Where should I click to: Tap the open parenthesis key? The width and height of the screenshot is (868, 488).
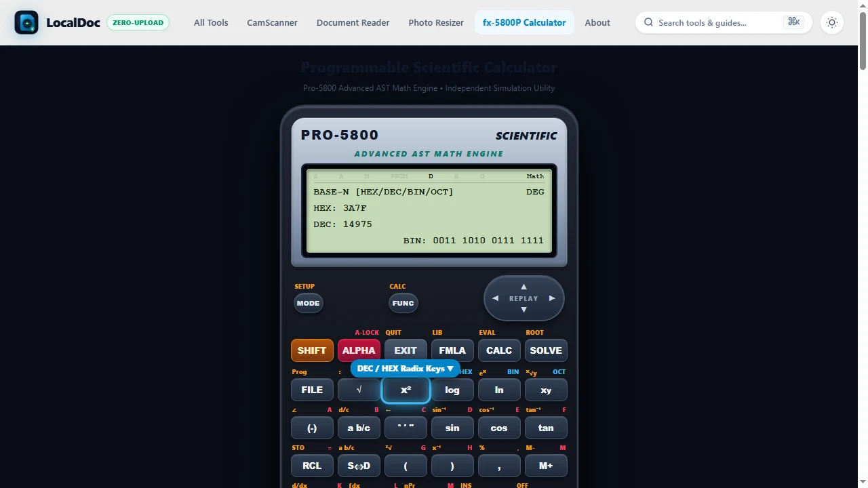(406, 466)
